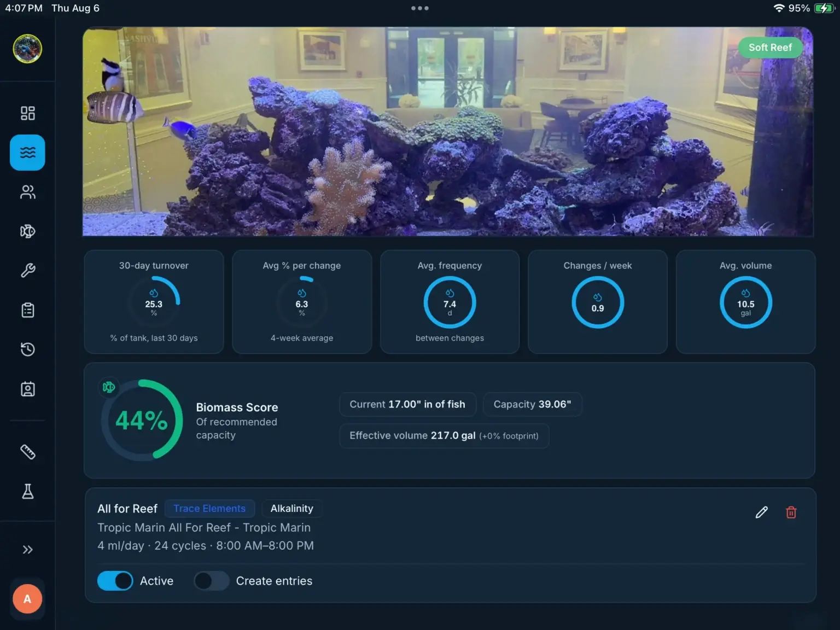The height and width of the screenshot is (630, 840).
Task: Expand the sidebar with double chevron
Action: tap(27, 550)
